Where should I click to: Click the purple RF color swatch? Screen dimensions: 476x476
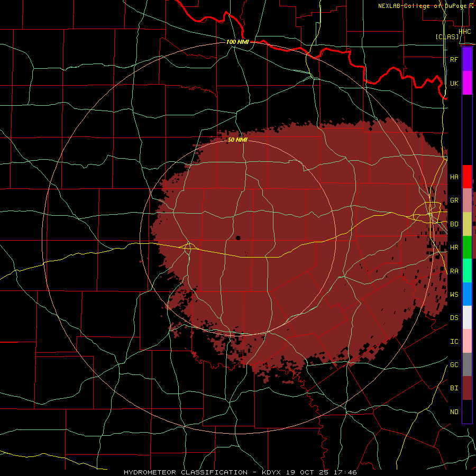click(x=467, y=59)
